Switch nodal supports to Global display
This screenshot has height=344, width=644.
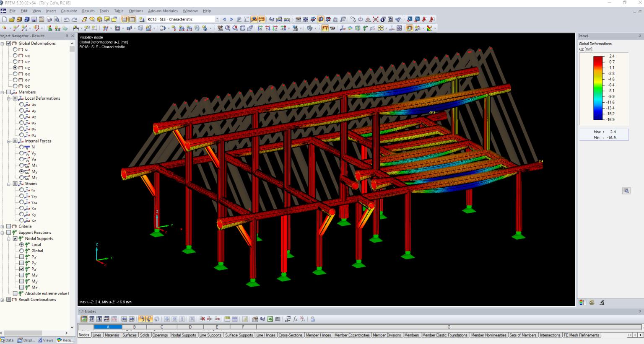tap(22, 251)
